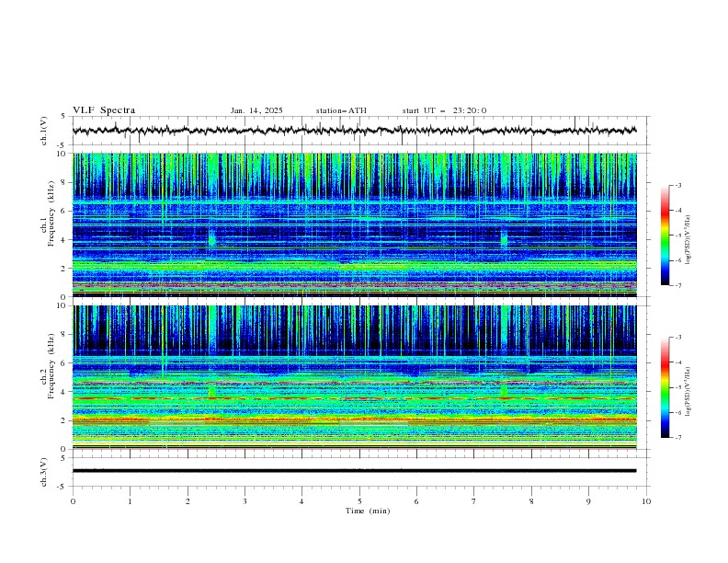Click the ch.2 'Frequency (kHz)' axis label
This screenshot has width=728, height=563.
[51, 366]
